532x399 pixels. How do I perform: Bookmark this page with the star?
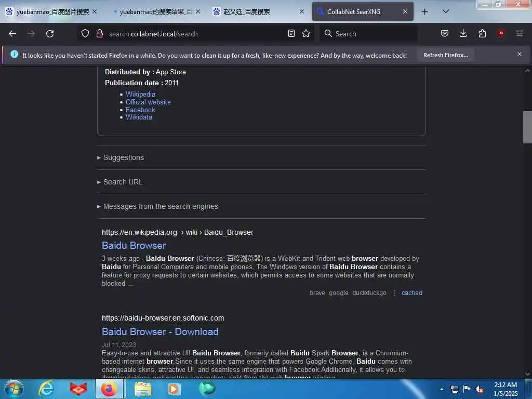(x=306, y=33)
